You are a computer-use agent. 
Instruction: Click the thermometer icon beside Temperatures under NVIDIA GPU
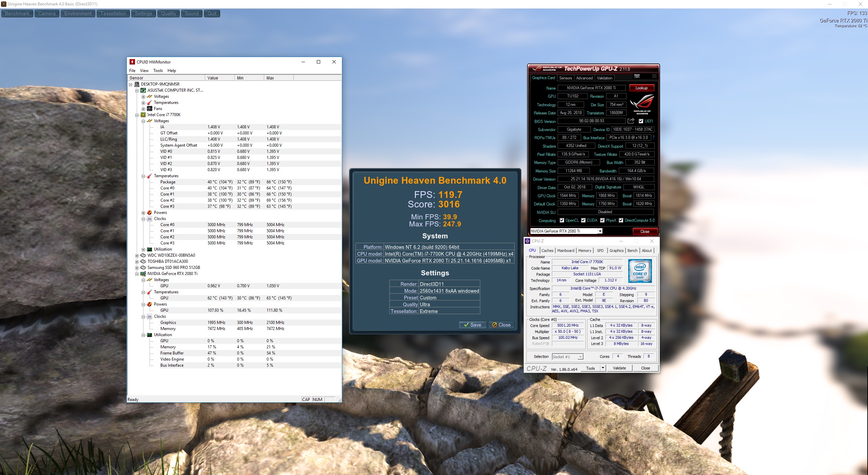pyautogui.click(x=150, y=292)
